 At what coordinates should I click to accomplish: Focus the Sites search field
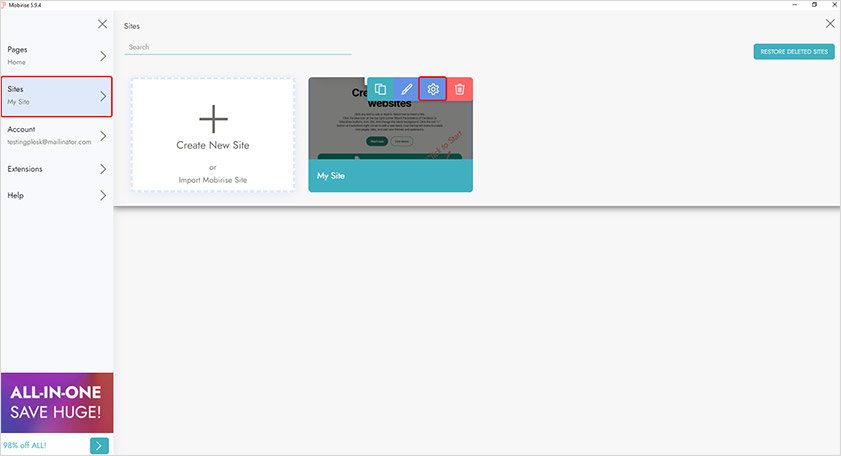(x=238, y=47)
